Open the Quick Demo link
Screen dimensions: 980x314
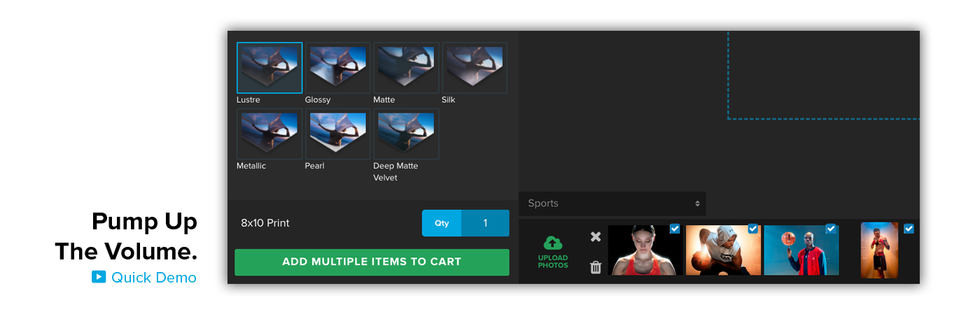153,278
